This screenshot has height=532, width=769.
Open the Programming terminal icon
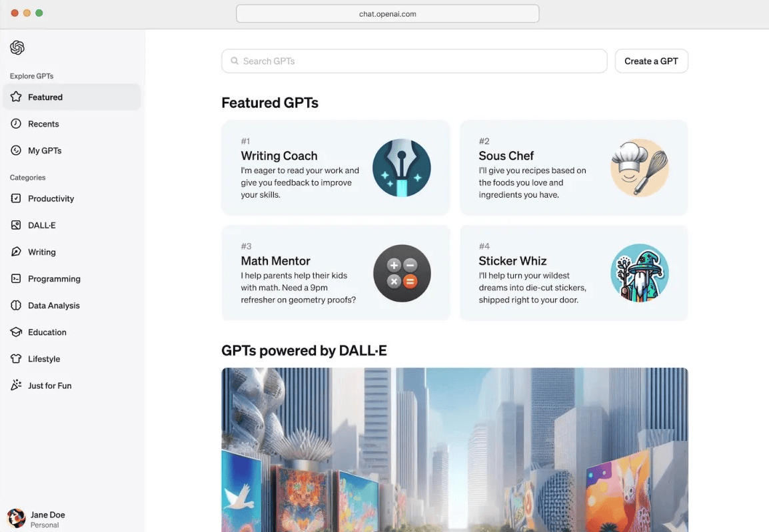click(x=16, y=278)
